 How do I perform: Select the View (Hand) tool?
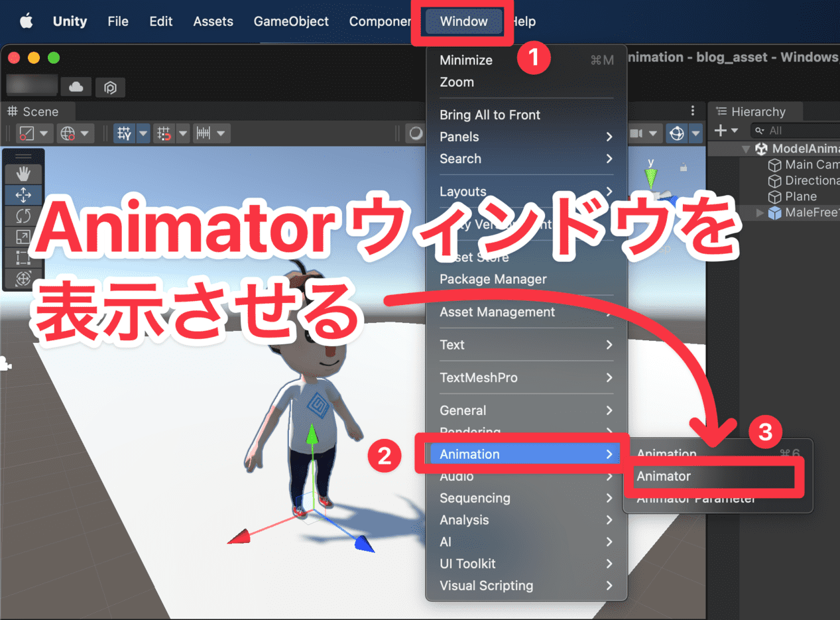pos(25,174)
